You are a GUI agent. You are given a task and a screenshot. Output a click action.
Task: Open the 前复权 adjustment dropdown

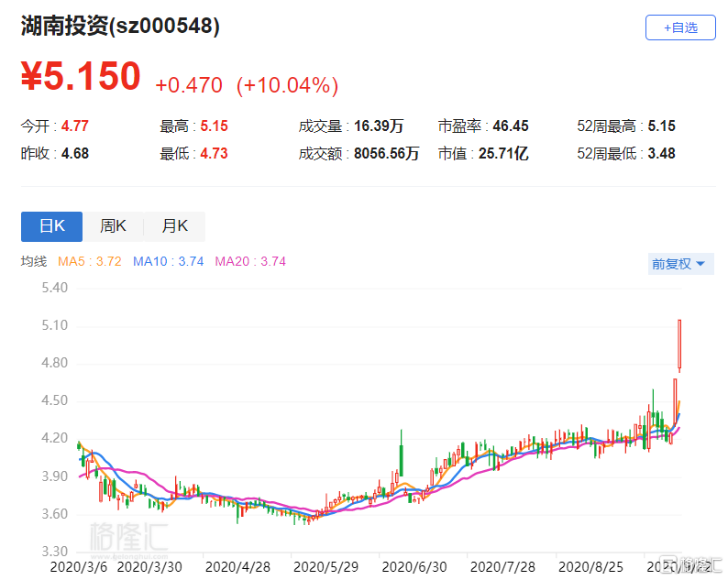pyautogui.click(x=680, y=264)
